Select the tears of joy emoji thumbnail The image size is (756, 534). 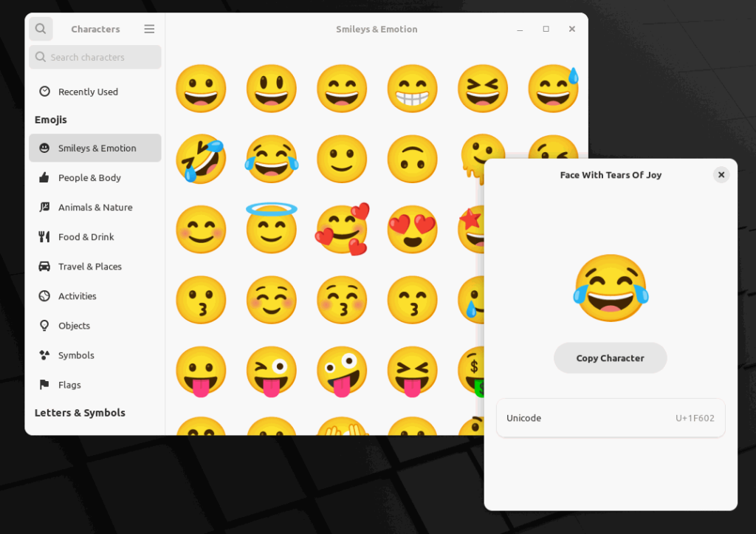tap(271, 159)
